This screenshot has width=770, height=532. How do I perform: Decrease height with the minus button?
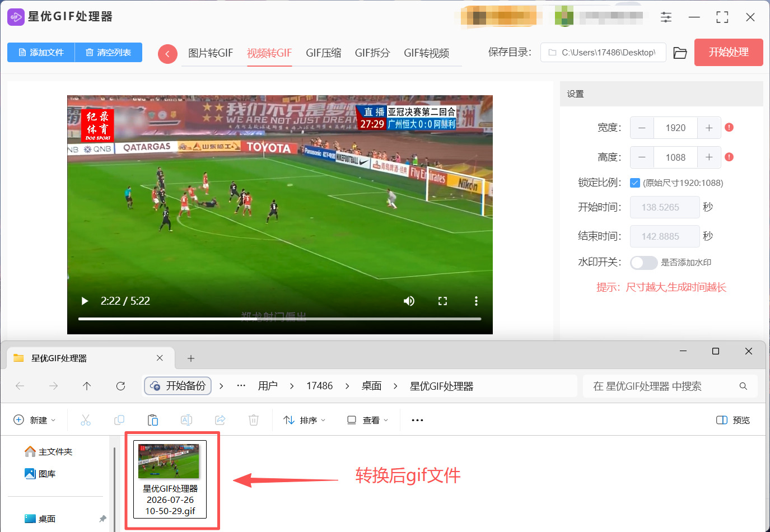click(642, 157)
